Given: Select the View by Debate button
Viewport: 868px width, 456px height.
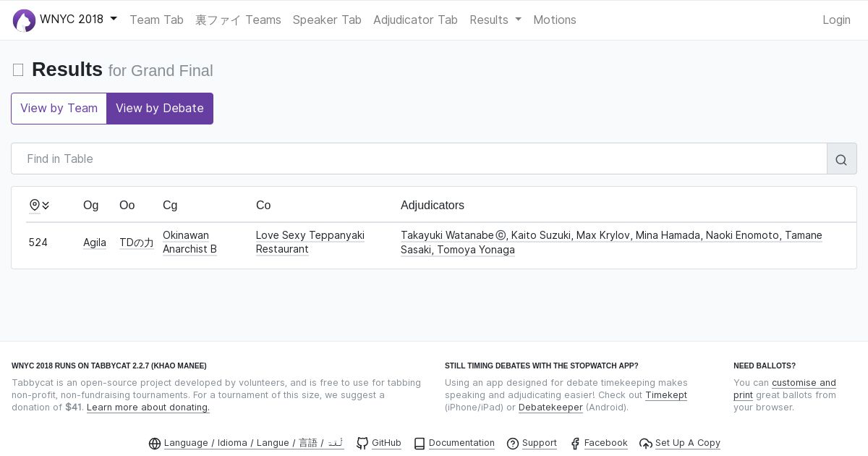Looking at the screenshot, I should tap(160, 109).
